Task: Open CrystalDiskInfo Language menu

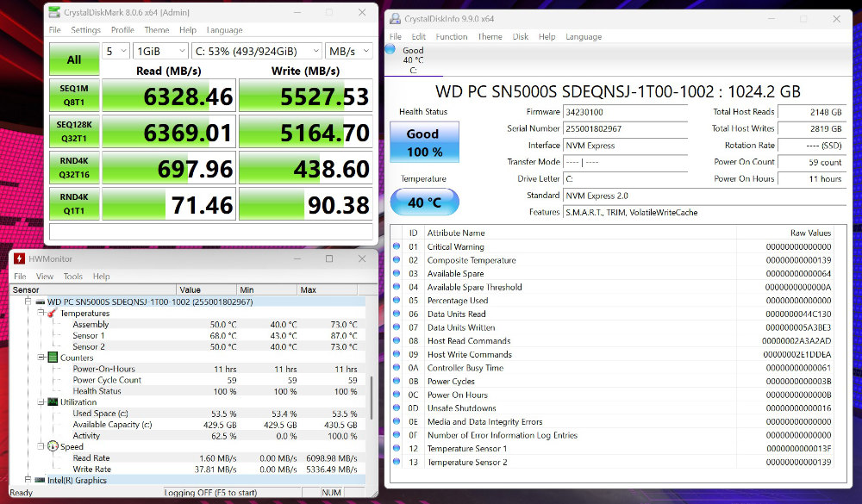Action: coord(584,36)
